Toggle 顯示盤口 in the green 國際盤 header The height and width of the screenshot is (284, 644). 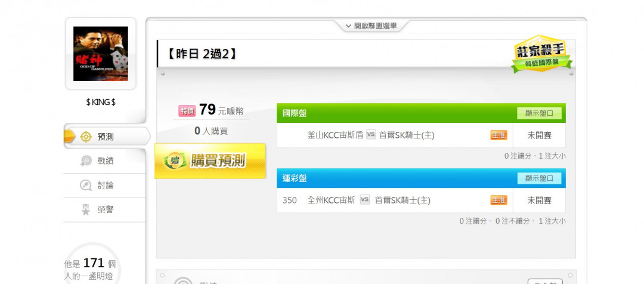539,113
